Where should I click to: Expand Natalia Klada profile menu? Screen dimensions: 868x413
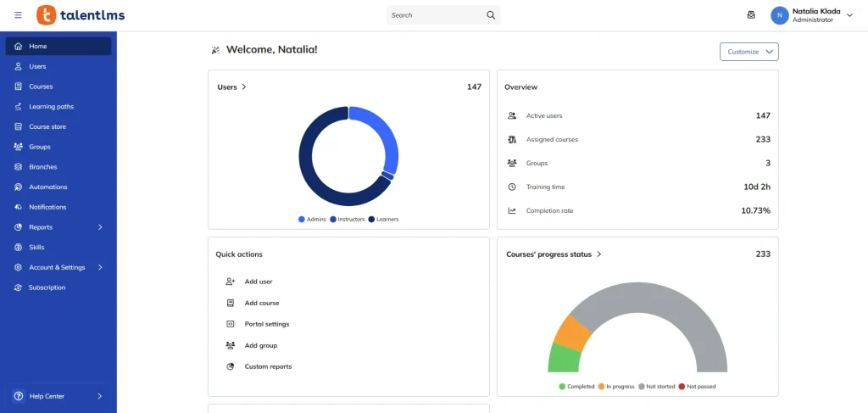point(849,15)
